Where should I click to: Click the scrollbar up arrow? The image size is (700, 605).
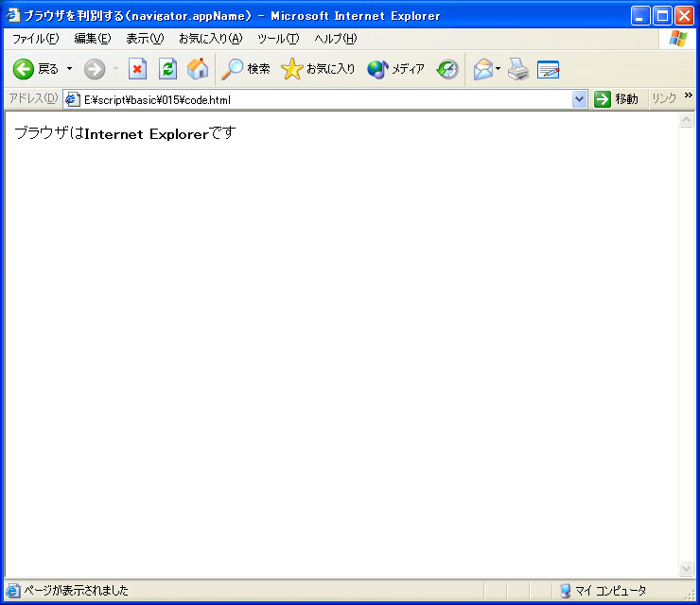coord(686,119)
